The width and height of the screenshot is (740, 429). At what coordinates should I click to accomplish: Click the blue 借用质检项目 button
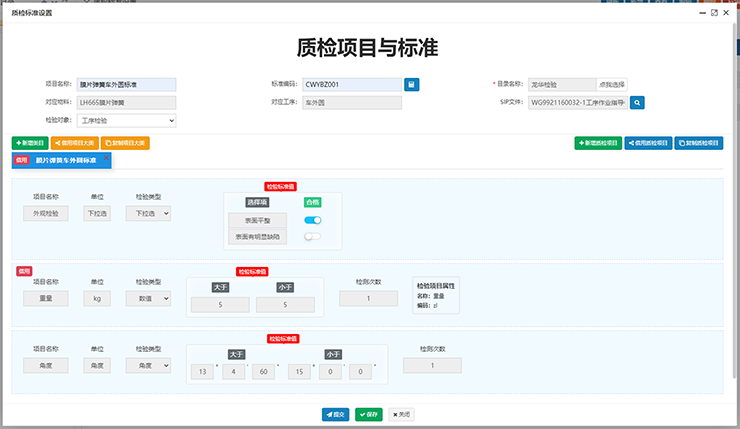coord(648,143)
